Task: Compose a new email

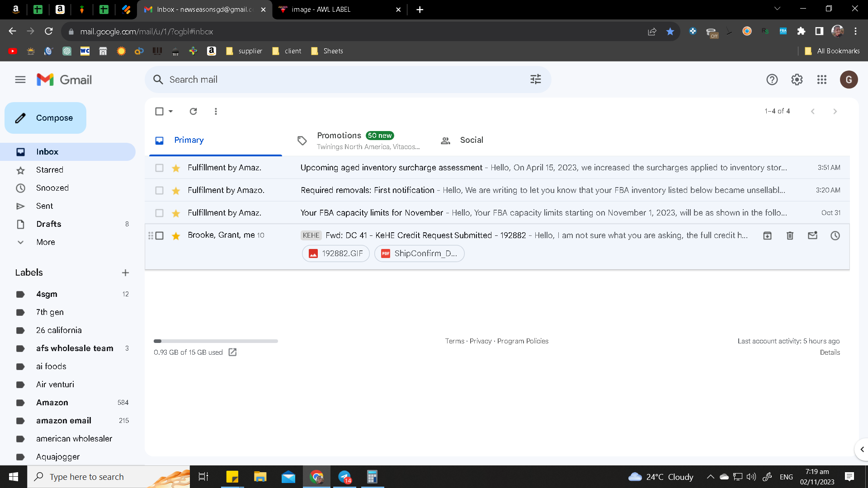Action: click(x=45, y=118)
